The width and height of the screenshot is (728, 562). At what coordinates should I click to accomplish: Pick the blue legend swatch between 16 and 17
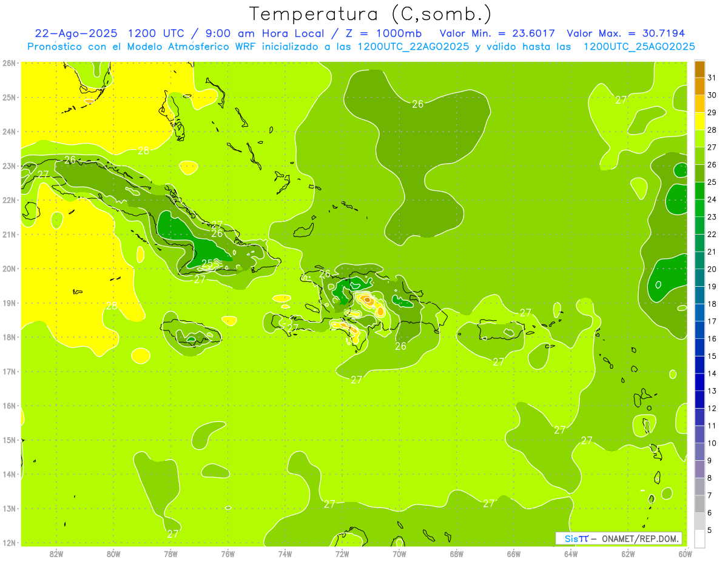(x=699, y=330)
